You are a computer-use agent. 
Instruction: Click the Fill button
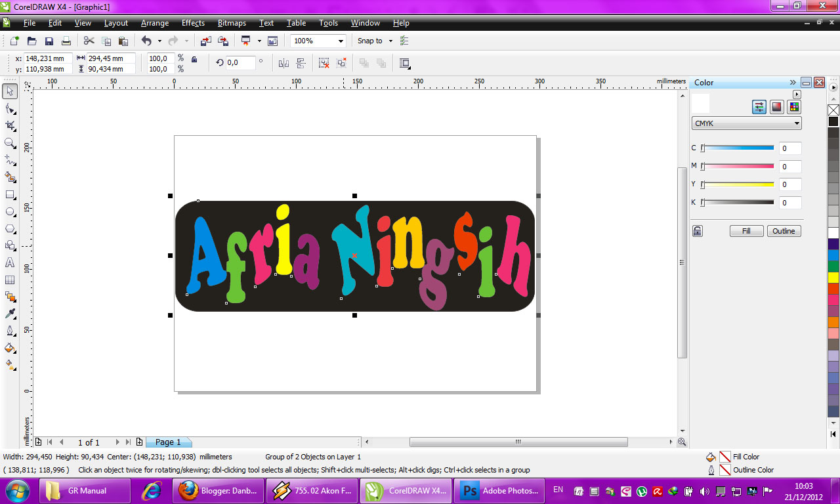coord(746,231)
